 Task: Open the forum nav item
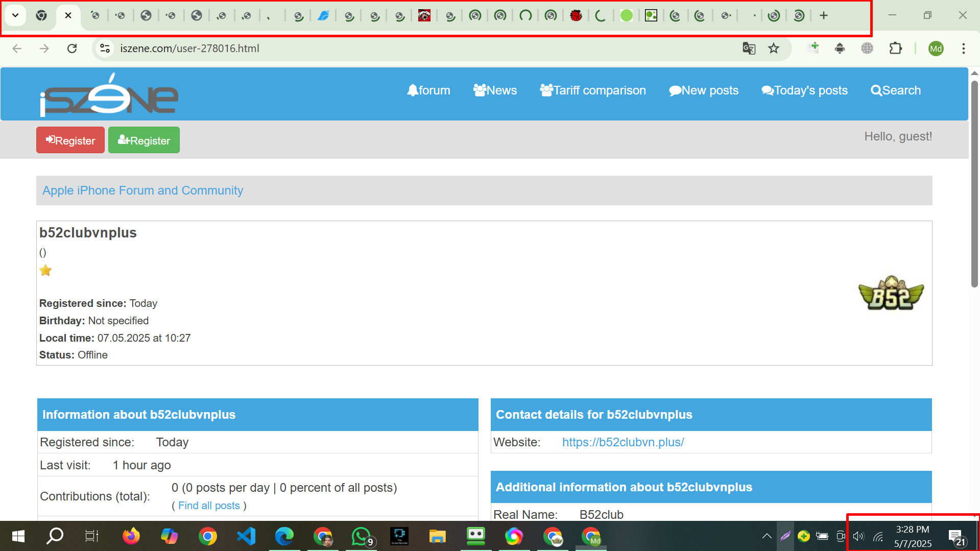(x=428, y=90)
